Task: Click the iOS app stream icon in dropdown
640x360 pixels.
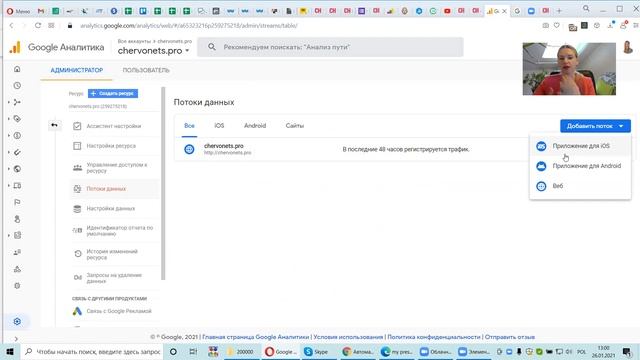Action: 541,146
